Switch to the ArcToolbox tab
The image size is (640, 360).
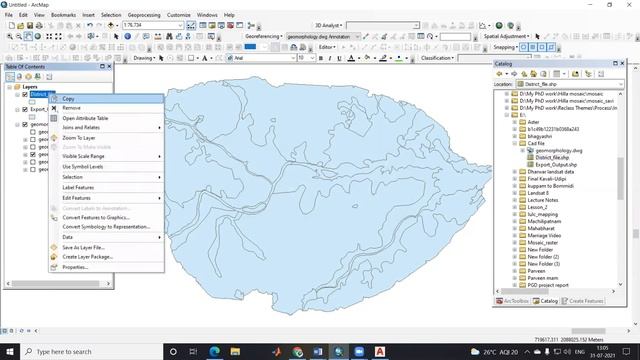coord(512,301)
